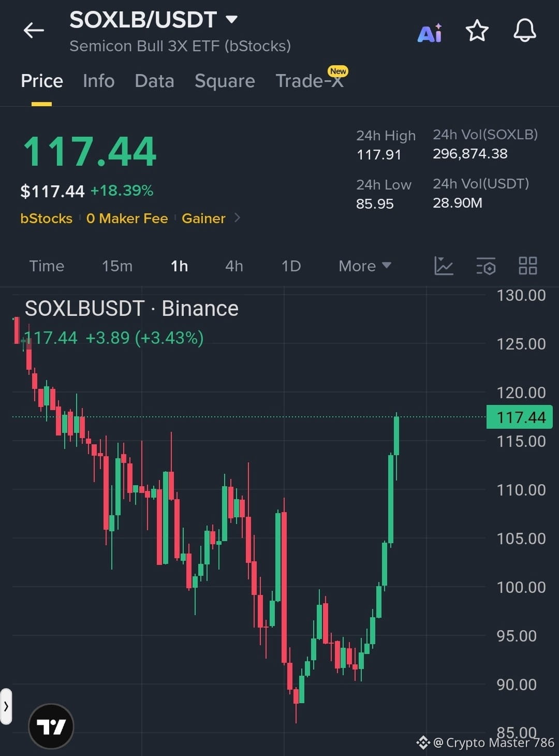Tap the 24h Vol(USDT) value 28.90M
Viewport: 559px width, 756px height.
click(x=458, y=202)
